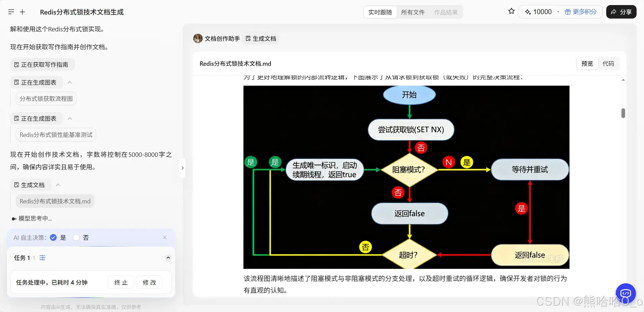Image resolution: width=644 pixels, height=312 pixels.
Task: Open the sidebar menu icon
Action: 11,12
